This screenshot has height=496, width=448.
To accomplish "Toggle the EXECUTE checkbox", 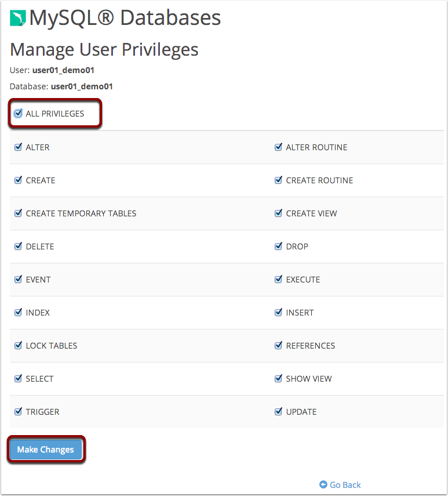I will click(x=278, y=279).
